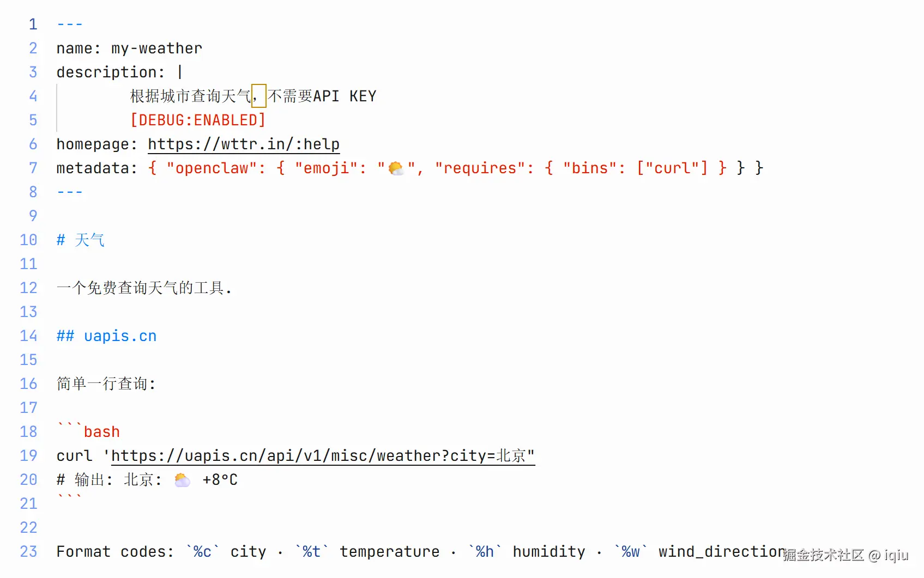924x578 pixels.
Task: Click the `%t` format code
Action: 312,552
